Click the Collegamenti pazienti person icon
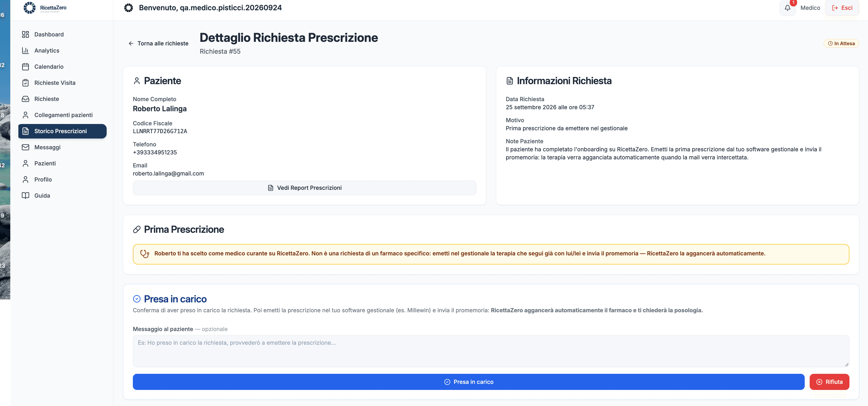The height and width of the screenshot is (406, 868). 25,115
